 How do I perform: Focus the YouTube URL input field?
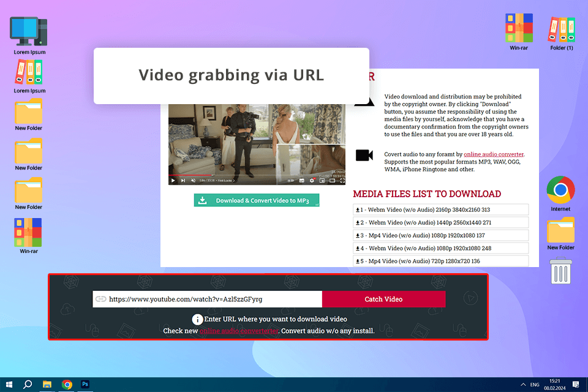tap(208, 299)
